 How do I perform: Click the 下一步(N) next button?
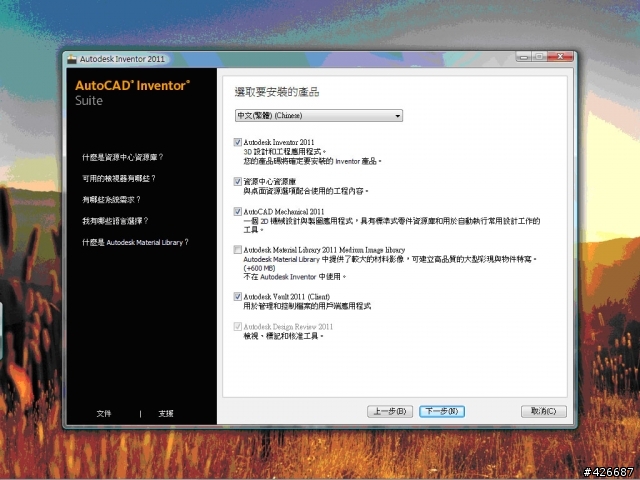442,411
